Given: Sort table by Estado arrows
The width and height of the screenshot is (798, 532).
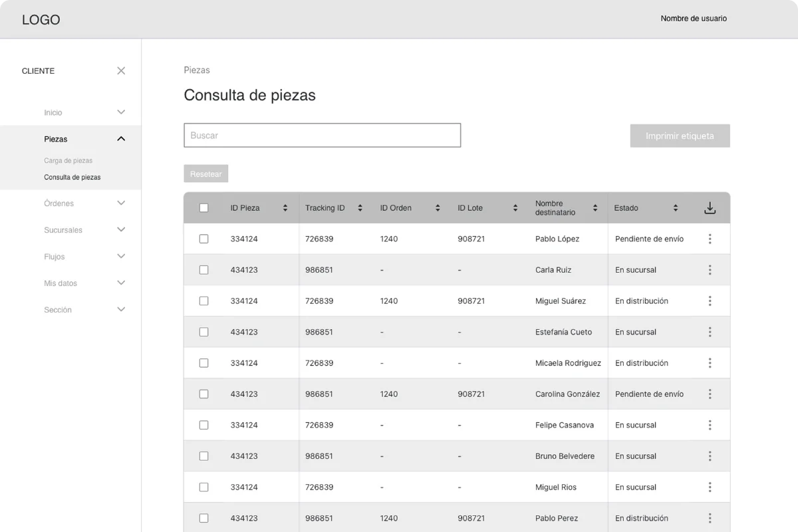Looking at the screenshot, I should point(676,208).
